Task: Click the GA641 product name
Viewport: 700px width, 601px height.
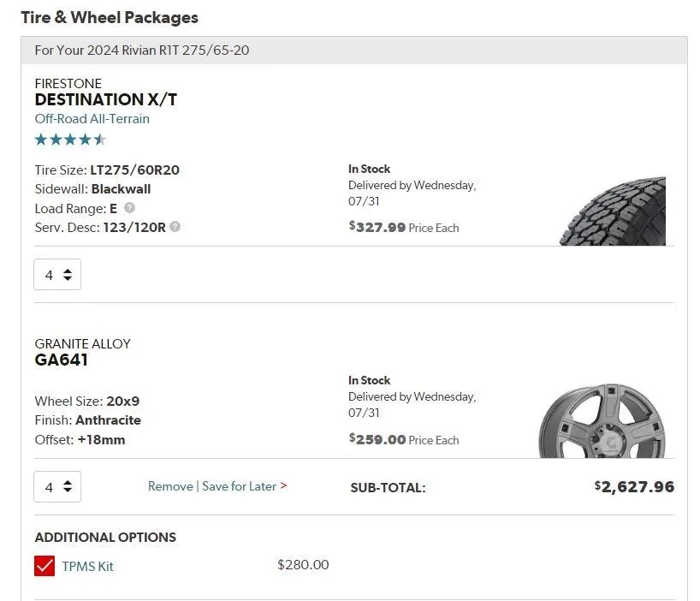Action: coord(61,360)
